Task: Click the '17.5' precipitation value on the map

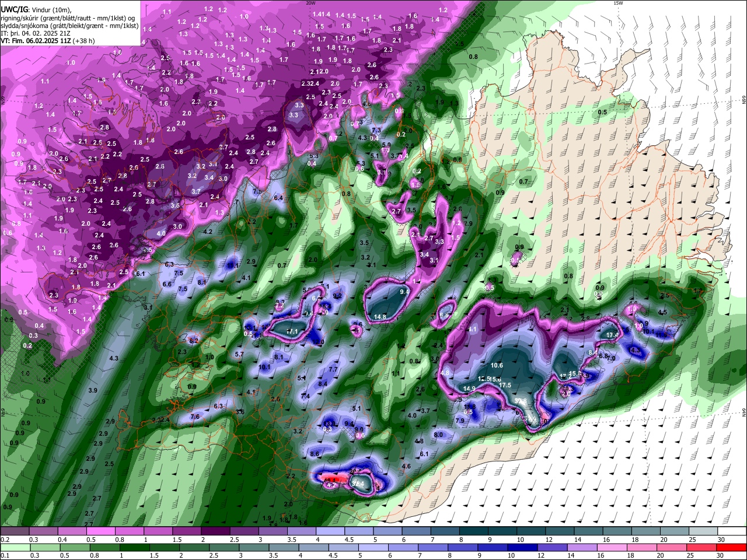Action: pyautogui.click(x=505, y=385)
